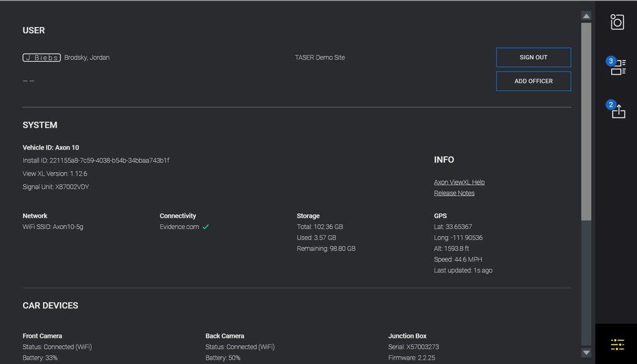
Task: Click the Vehicle ID: Axon 10 entry
Action: coord(50,147)
